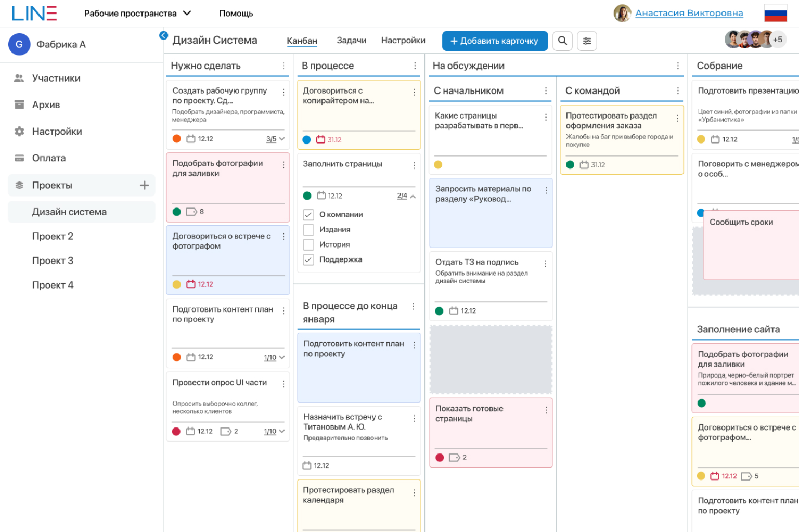The width and height of the screenshot is (799, 532).
Task: Click plus icon next to Проекты
Action: [x=144, y=185]
